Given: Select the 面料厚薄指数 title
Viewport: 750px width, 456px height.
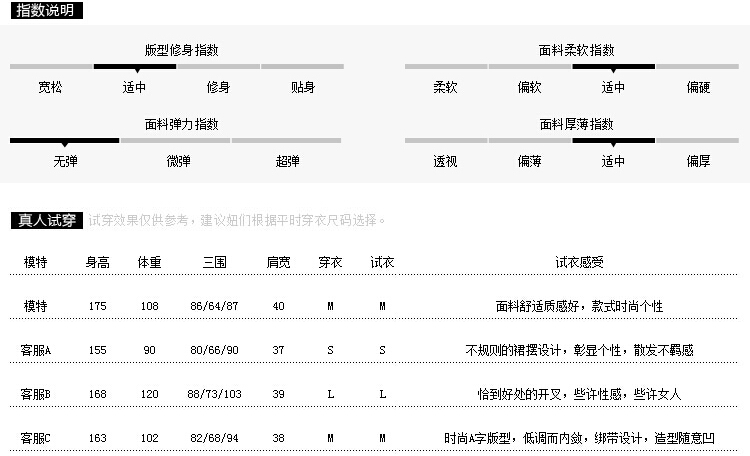Looking at the screenshot, I should [x=576, y=124].
